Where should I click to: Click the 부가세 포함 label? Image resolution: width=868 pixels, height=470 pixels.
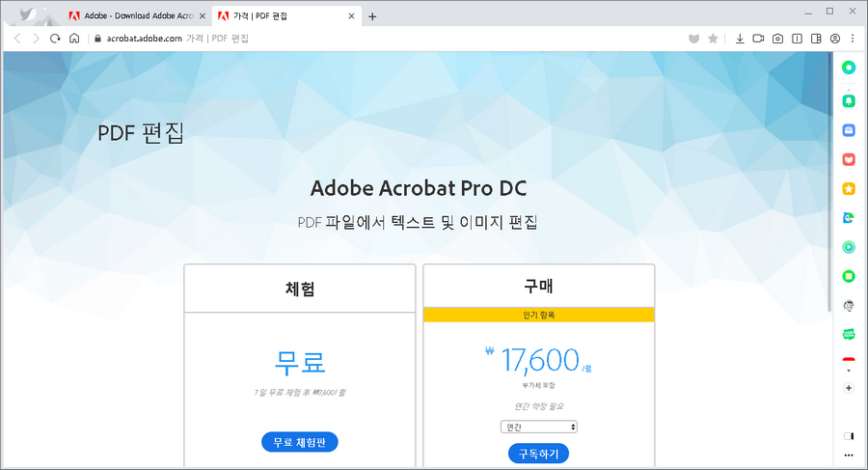point(538,385)
